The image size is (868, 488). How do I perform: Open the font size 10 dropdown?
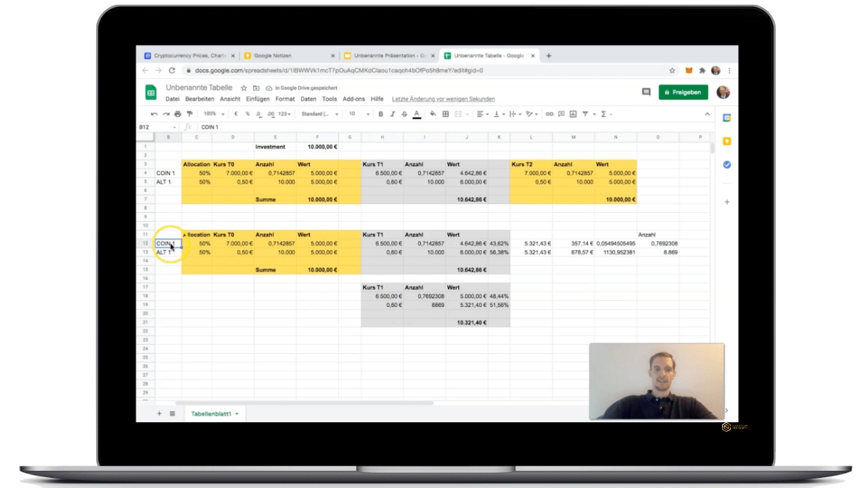[x=359, y=114]
